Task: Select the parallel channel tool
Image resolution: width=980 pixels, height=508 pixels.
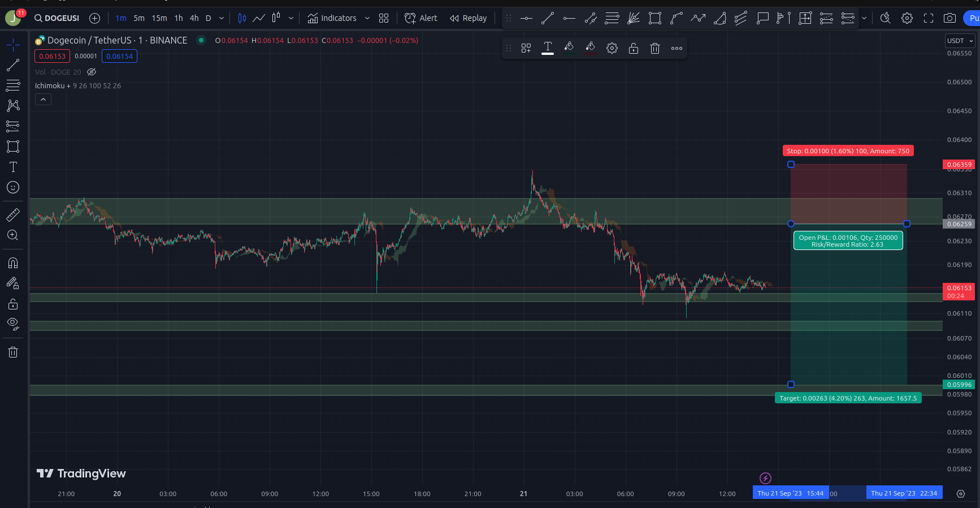Action: tap(591, 18)
